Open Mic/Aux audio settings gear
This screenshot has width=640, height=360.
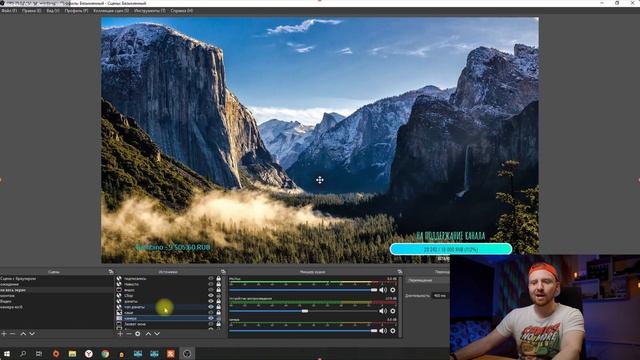point(393,290)
